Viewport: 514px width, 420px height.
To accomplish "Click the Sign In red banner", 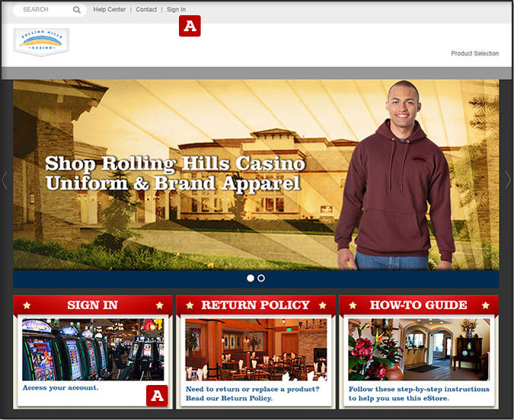I will (93, 305).
